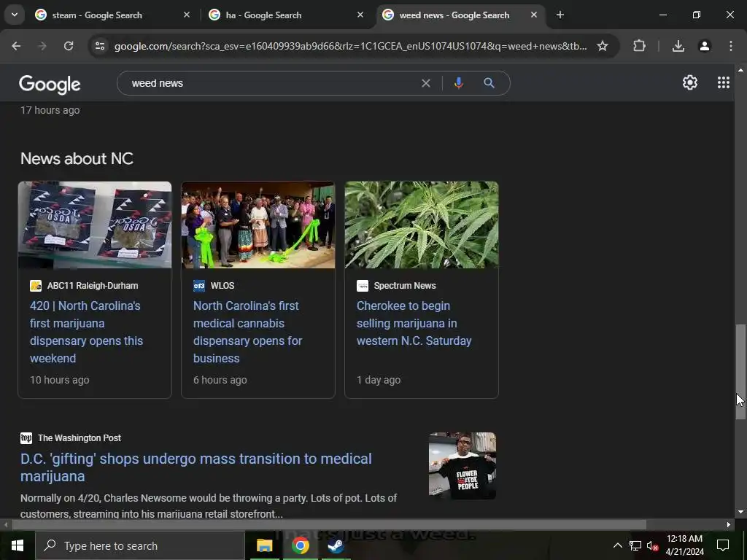This screenshot has height=560, width=747.
Task: Open the Google apps grid
Action: [x=723, y=83]
